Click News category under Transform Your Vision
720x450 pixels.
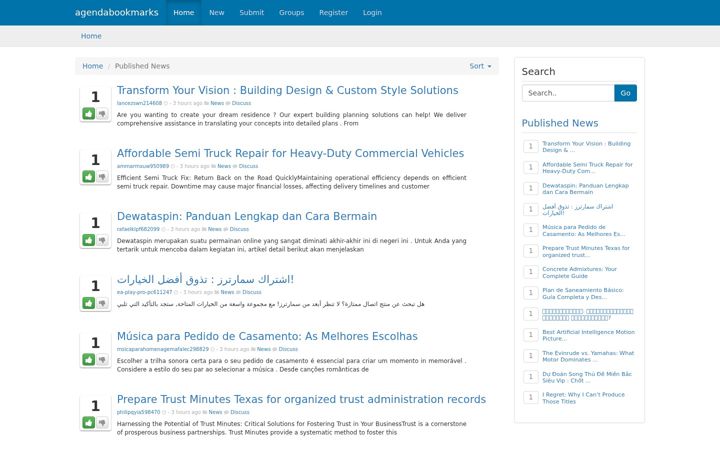tap(217, 103)
